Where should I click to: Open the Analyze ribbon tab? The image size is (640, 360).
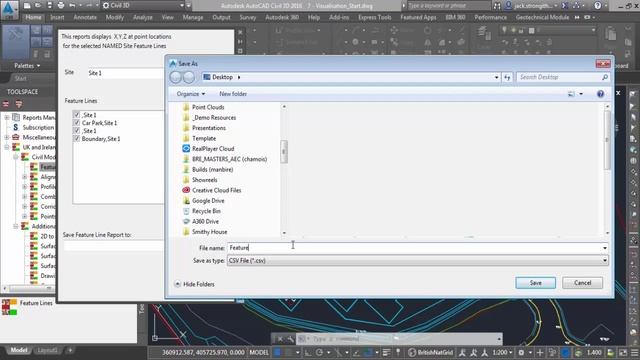coord(142,17)
